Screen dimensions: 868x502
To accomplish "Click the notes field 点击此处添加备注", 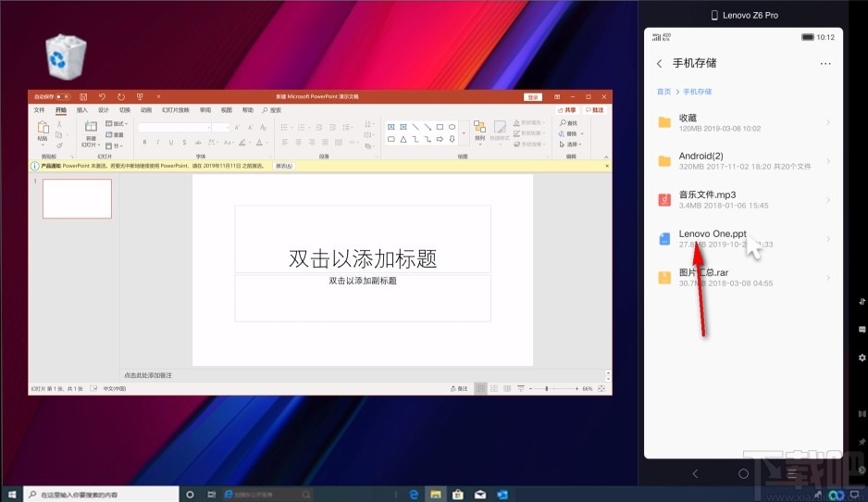I will pyautogui.click(x=148, y=375).
